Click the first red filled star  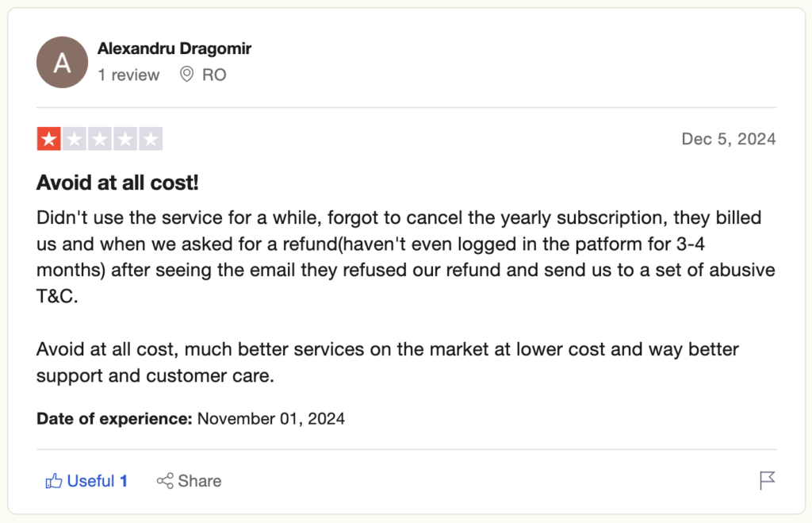click(48, 140)
